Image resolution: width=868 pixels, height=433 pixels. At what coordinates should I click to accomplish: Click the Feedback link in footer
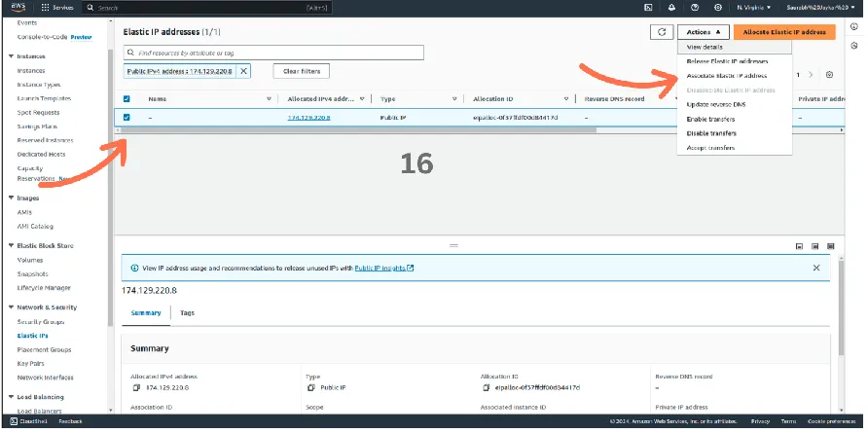coord(70,422)
